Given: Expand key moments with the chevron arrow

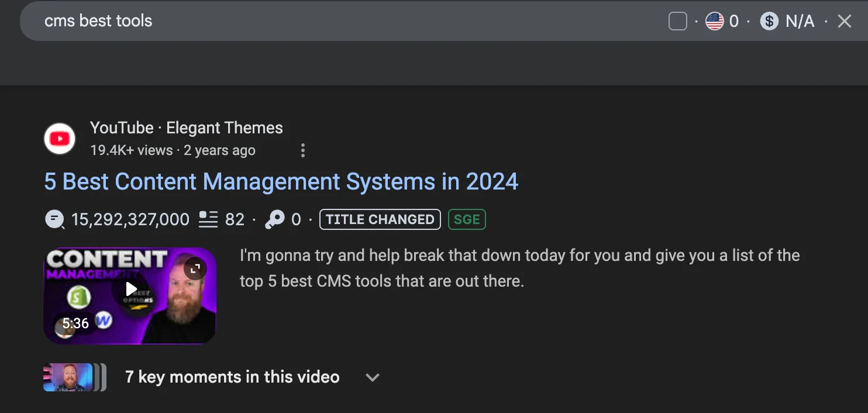Looking at the screenshot, I should [373, 377].
